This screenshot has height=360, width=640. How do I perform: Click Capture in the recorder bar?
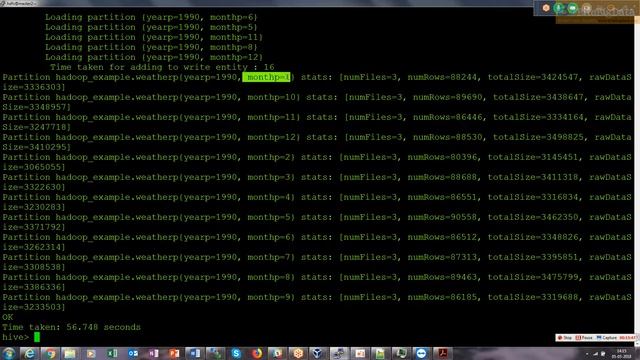pyautogui.click(x=607, y=338)
